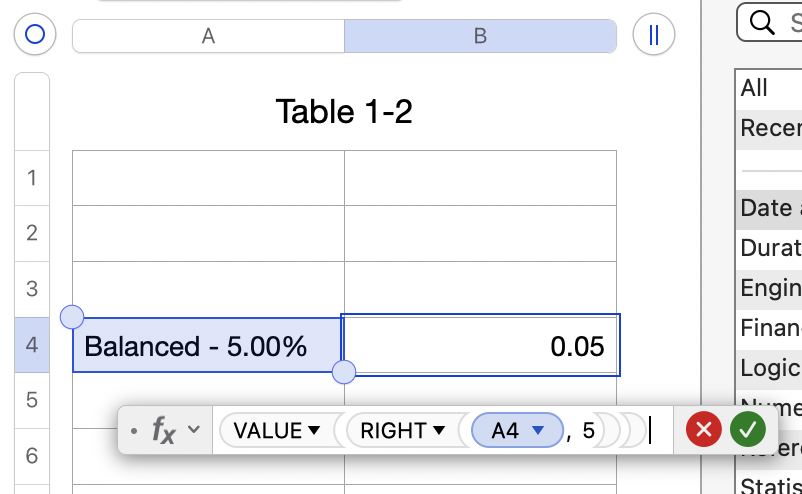Click the magnifier icon in the search field

pos(762,23)
